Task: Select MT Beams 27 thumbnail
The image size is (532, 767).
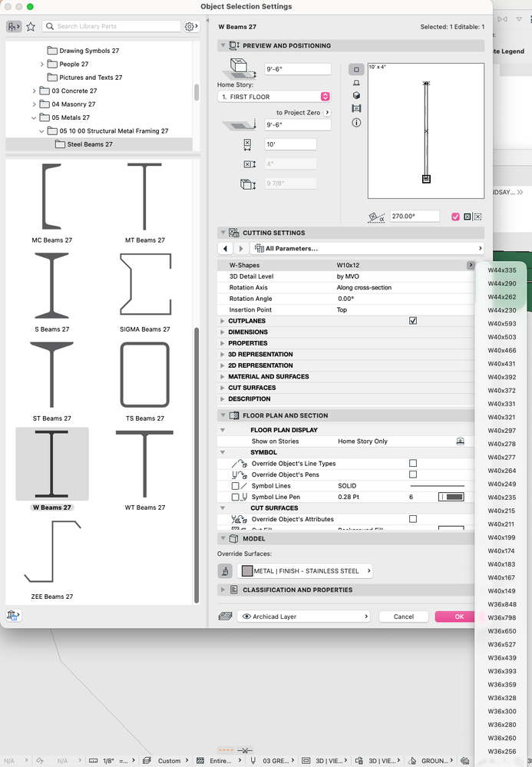Action: [145, 197]
